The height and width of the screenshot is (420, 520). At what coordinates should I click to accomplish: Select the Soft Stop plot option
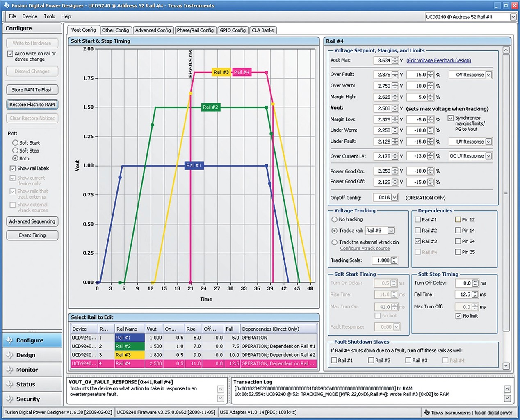click(x=15, y=151)
